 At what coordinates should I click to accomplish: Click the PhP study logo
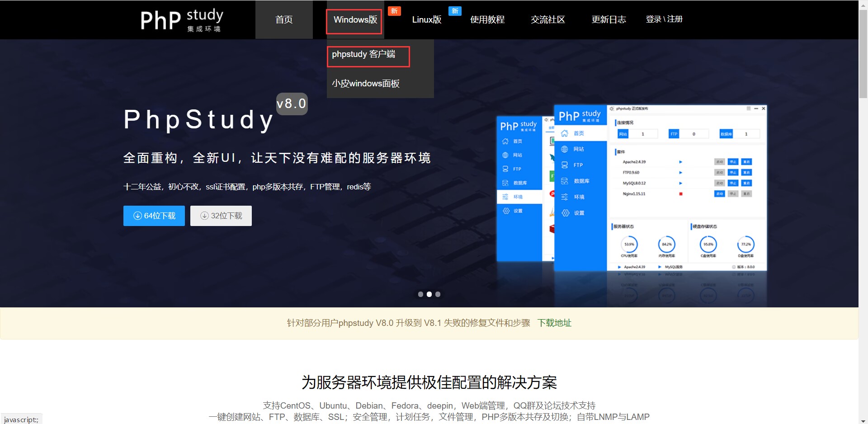pos(182,20)
